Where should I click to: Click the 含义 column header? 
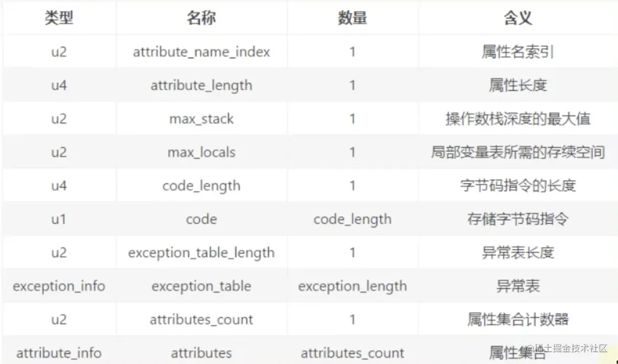pos(518,18)
